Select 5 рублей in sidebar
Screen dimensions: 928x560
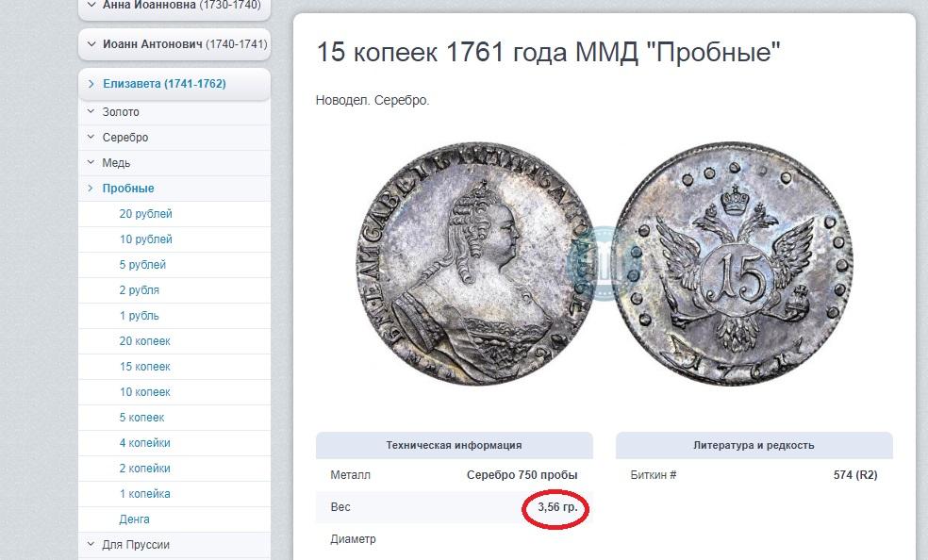[142, 265]
